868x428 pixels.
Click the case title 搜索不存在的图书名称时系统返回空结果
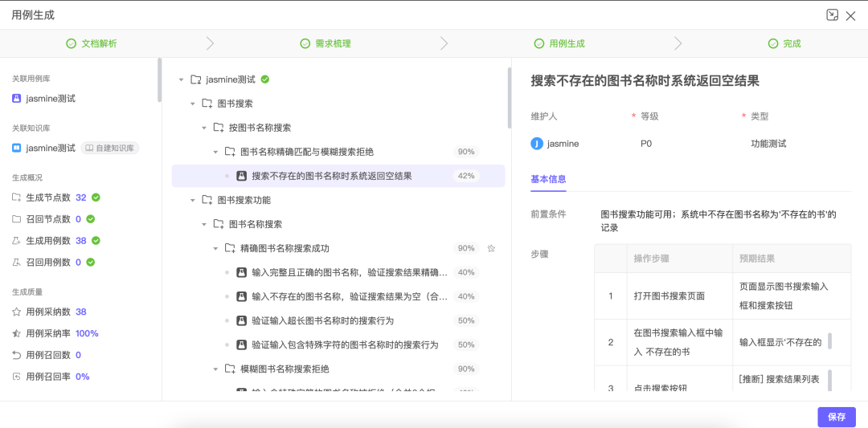[x=645, y=81]
